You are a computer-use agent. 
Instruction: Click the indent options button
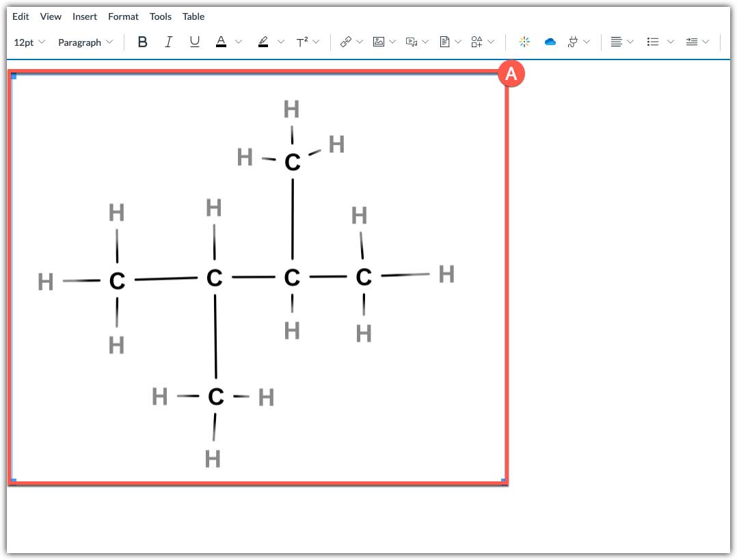693,42
